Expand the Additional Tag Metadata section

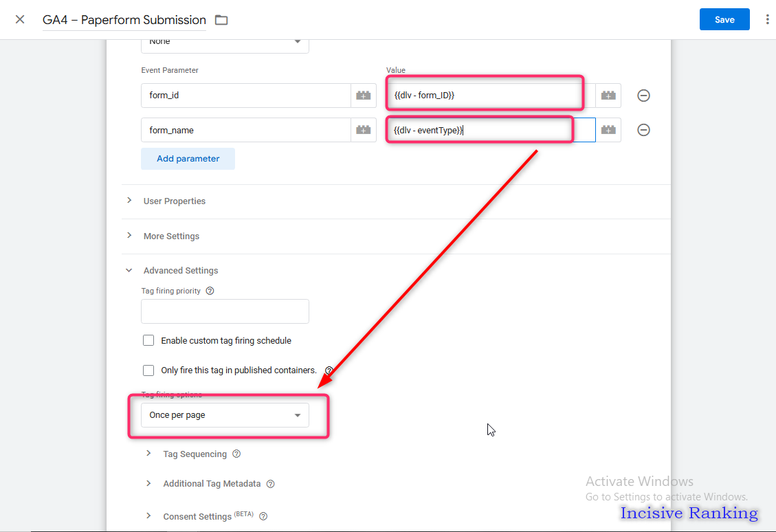coord(212,484)
